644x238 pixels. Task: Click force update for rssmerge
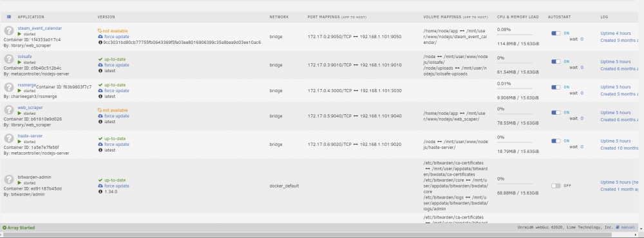click(x=117, y=90)
